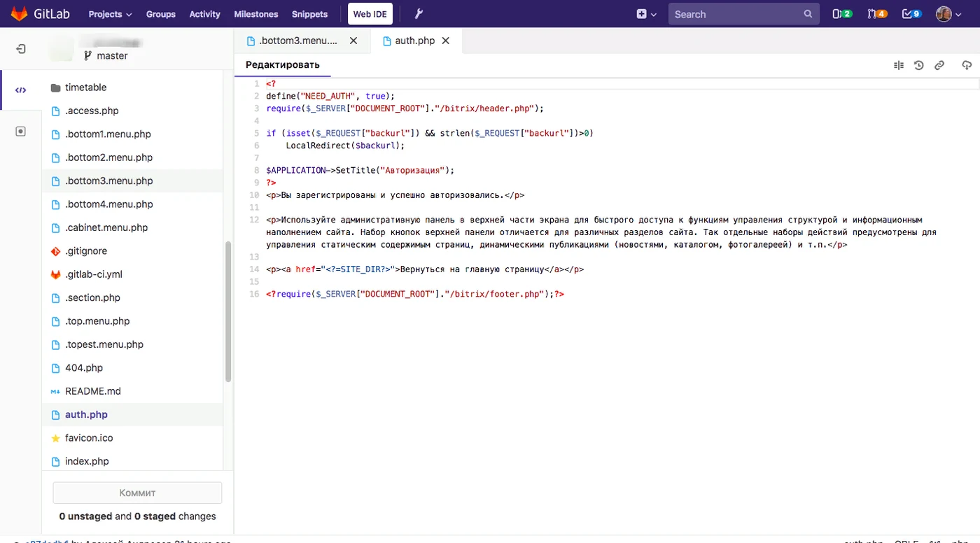
Task: Open the Projects dropdown menu
Action: [110, 14]
